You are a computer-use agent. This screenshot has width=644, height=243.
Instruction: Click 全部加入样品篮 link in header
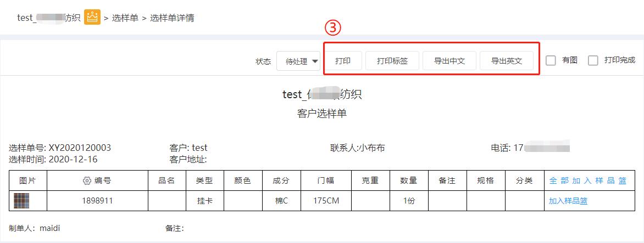588,180
